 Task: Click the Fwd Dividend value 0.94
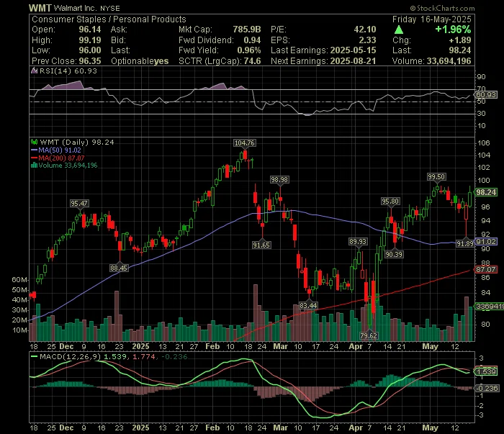pyautogui.click(x=252, y=40)
